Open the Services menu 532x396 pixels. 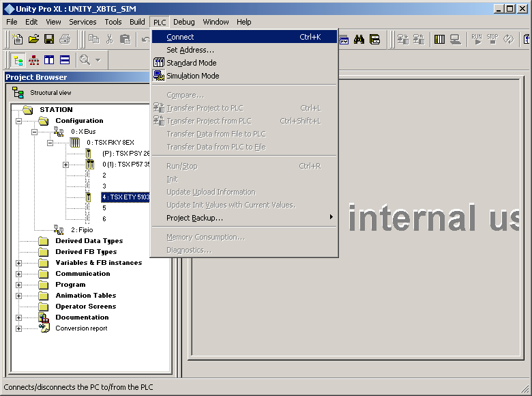[83, 22]
